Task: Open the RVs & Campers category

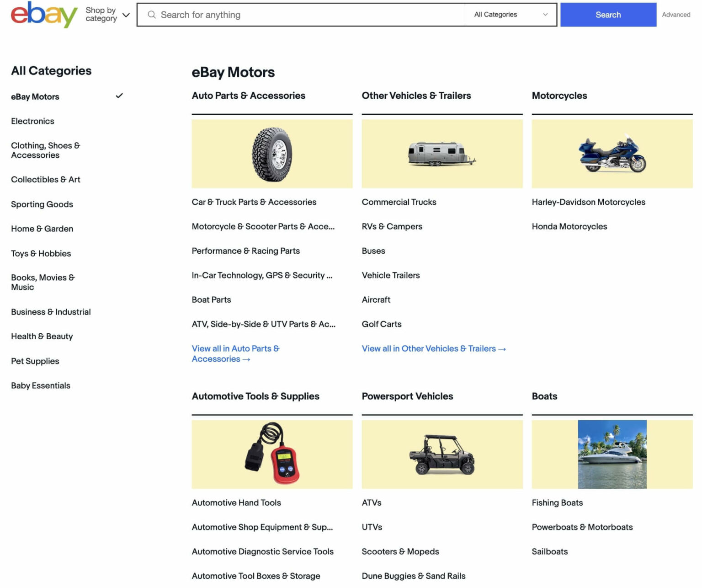Action: [392, 226]
